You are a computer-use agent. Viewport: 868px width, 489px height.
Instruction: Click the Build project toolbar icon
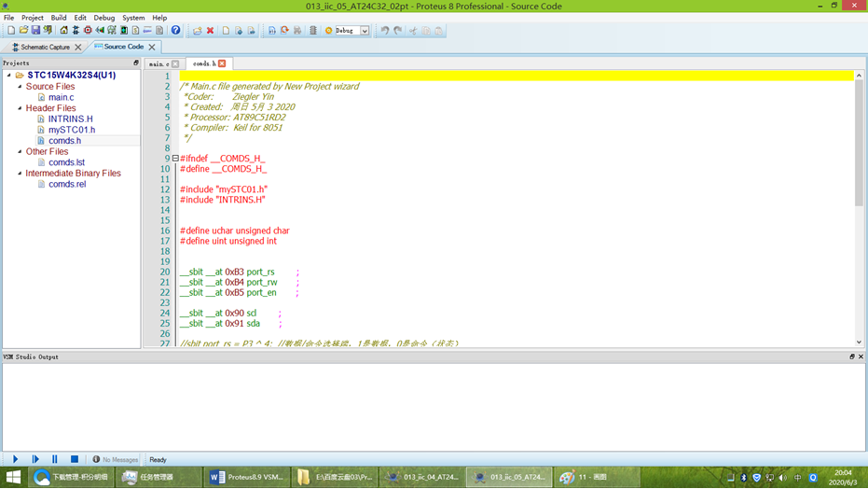[x=272, y=31]
